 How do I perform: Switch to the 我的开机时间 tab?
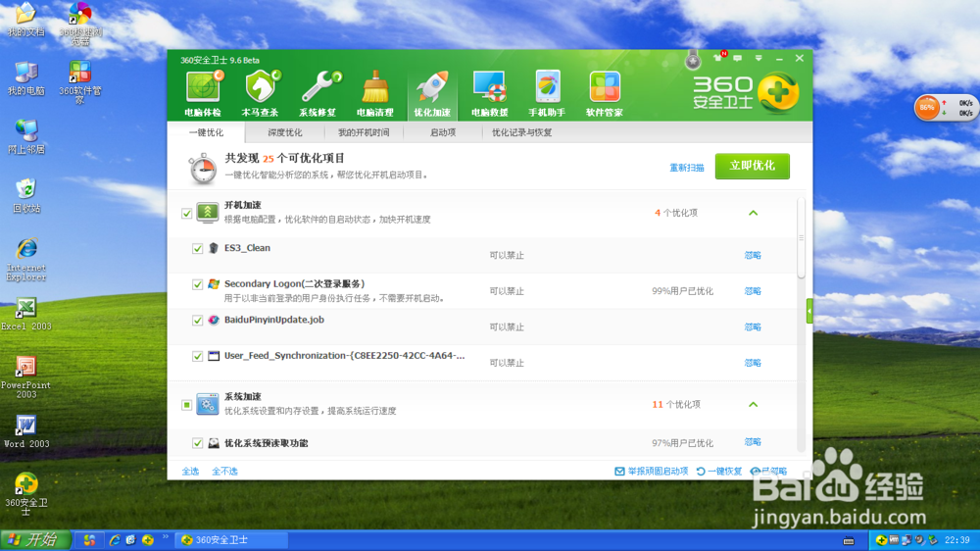[x=364, y=132]
